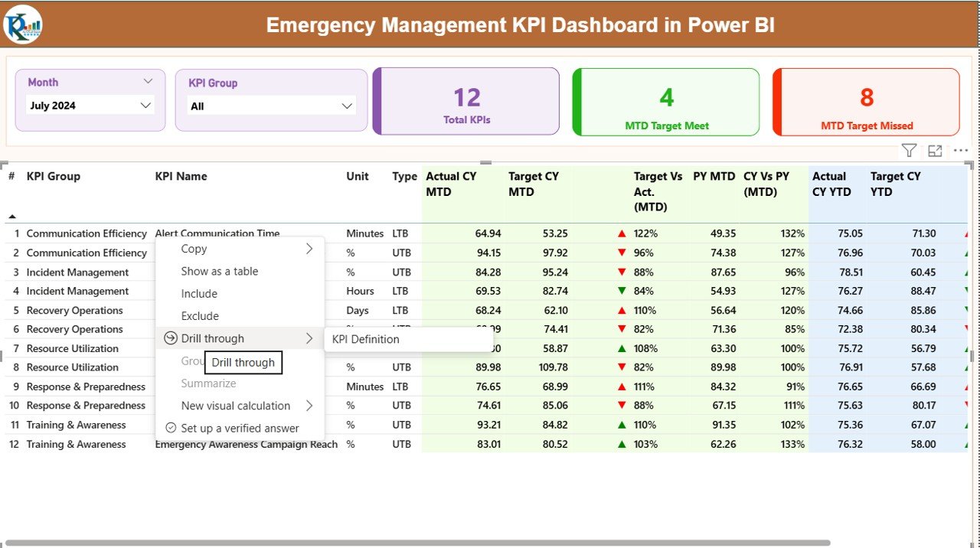Image resolution: width=980 pixels, height=548 pixels.
Task: Click Set up a verified answer
Action: point(239,429)
